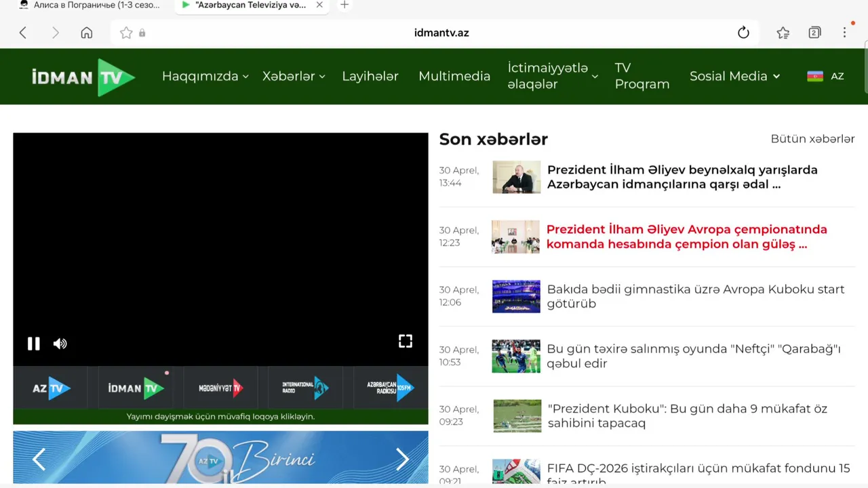Open the Bütün xəbərlər link
868x488 pixels.
pyautogui.click(x=812, y=139)
